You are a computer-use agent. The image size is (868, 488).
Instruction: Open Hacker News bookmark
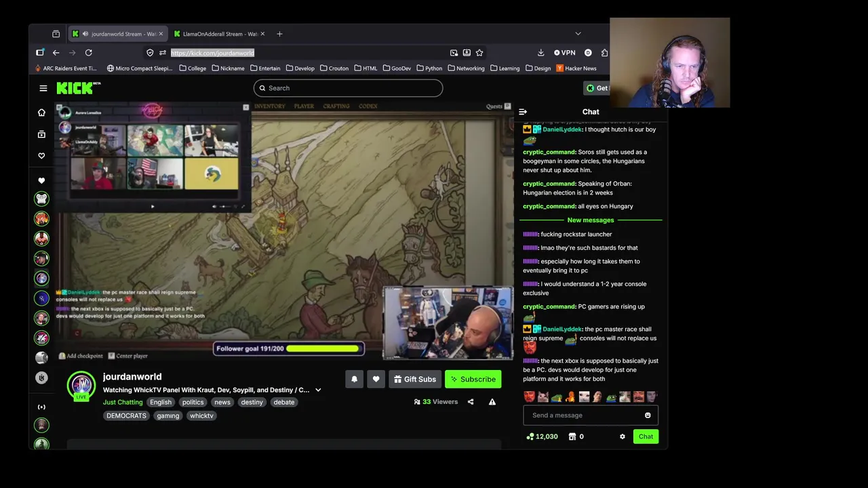576,68
